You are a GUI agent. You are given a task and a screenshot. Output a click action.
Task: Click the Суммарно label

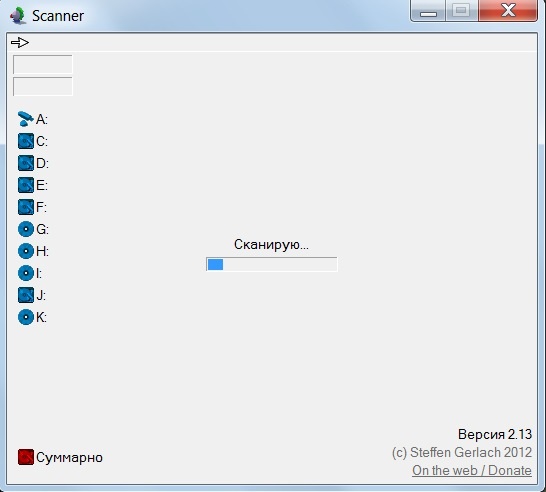69,458
